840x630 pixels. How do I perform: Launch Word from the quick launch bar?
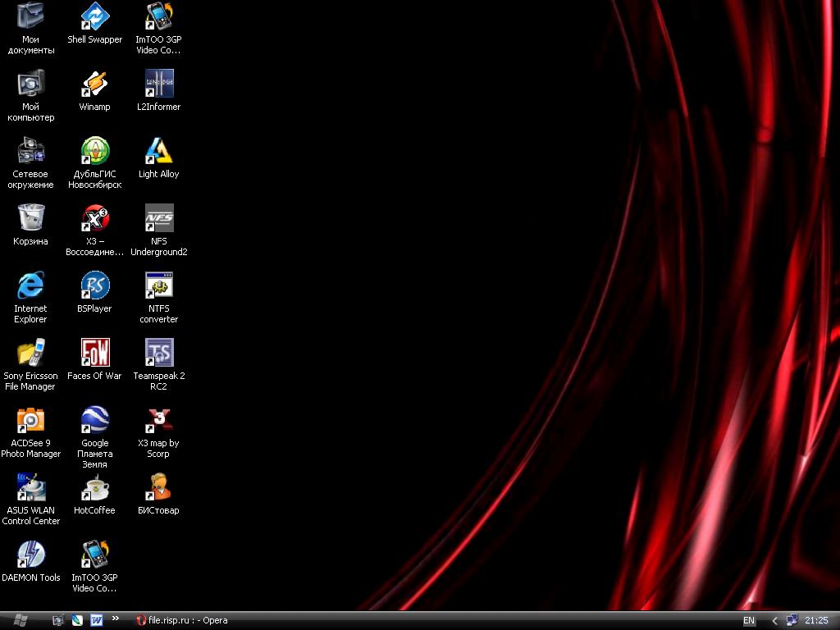[x=97, y=620]
